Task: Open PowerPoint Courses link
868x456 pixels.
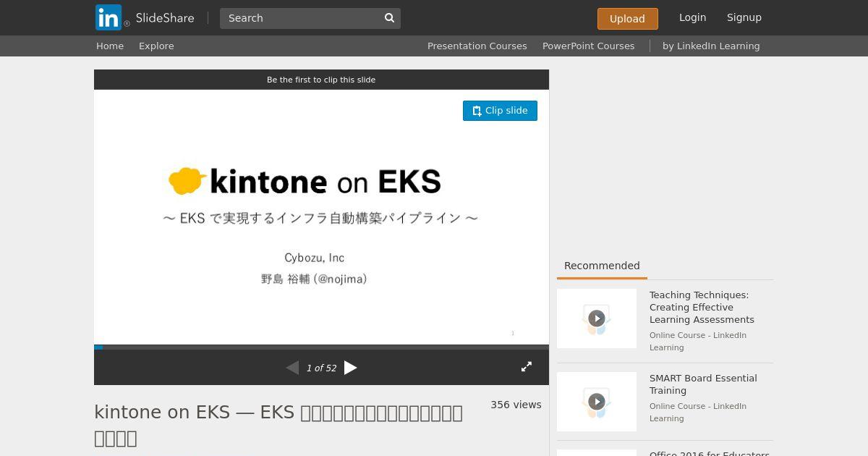Action: tap(589, 46)
